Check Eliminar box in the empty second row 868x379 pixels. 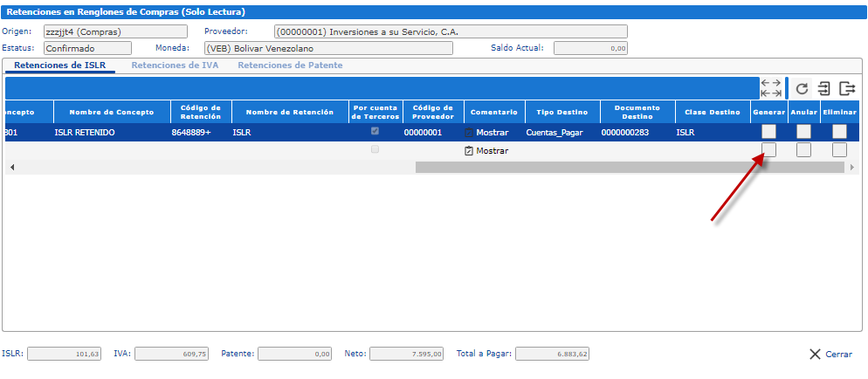click(839, 150)
